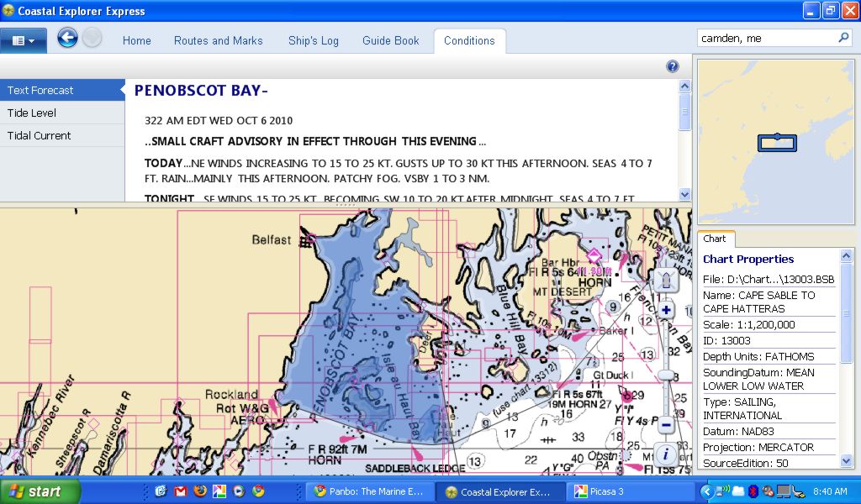Click the blue Back arrow button
The height and width of the screenshot is (504, 861).
[x=67, y=38]
